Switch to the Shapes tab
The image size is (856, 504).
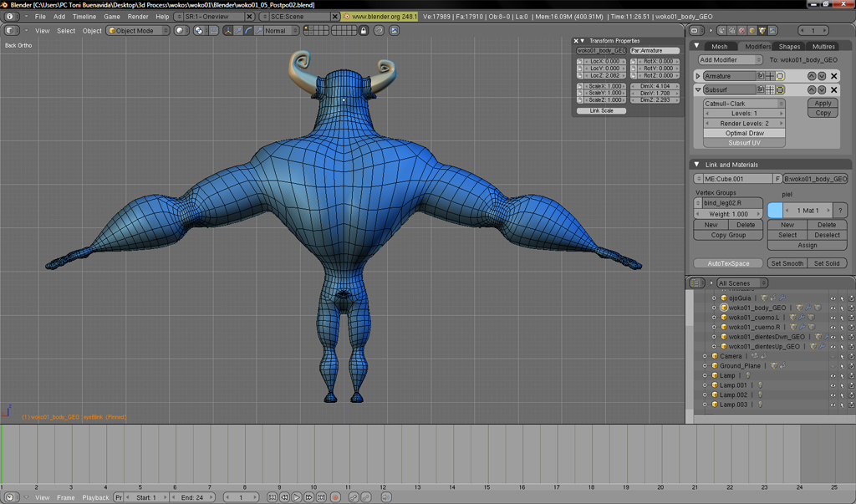789,47
